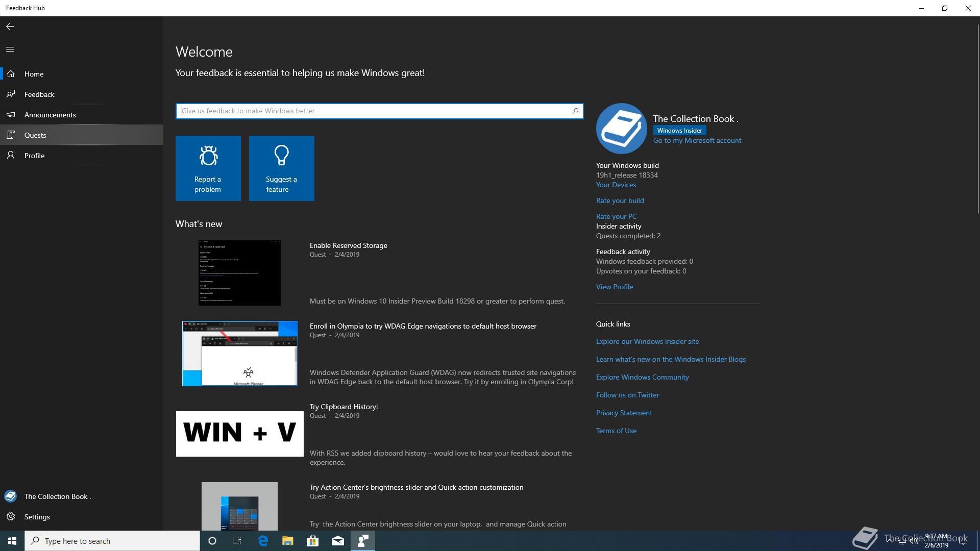
Task: Click the WDAG Edge quest thumbnail
Action: click(x=240, y=354)
